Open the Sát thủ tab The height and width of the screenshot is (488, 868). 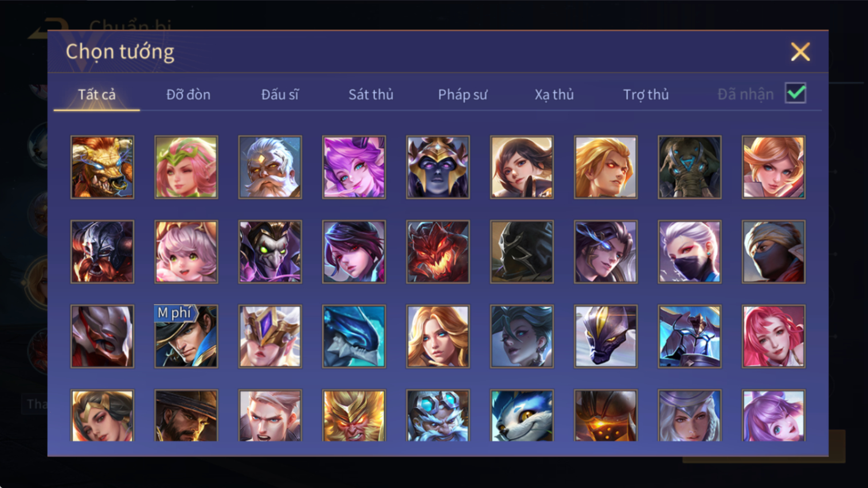[x=371, y=95]
